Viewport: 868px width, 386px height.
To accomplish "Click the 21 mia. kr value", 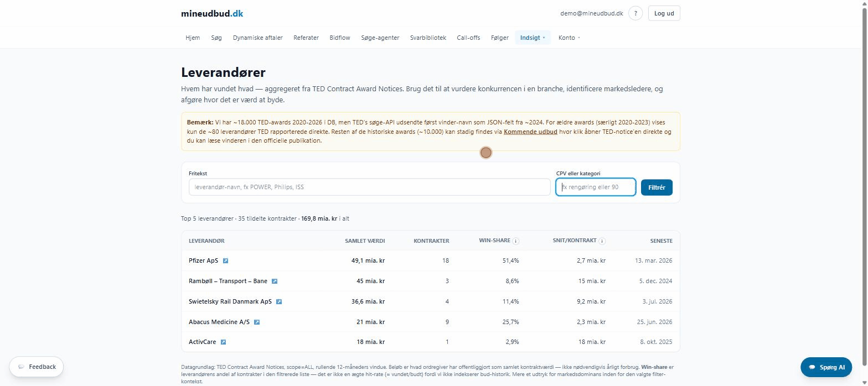I will pyautogui.click(x=371, y=322).
